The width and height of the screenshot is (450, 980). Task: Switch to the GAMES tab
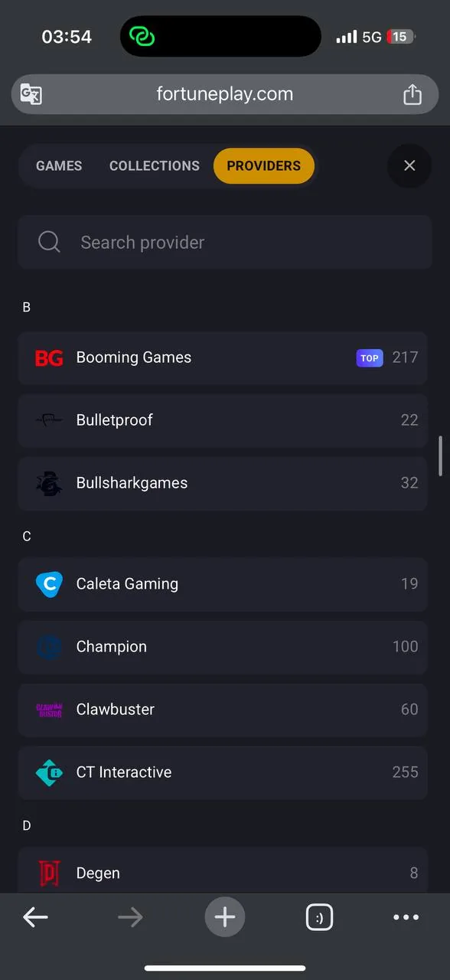pyautogui.click(x=59, y=165)
